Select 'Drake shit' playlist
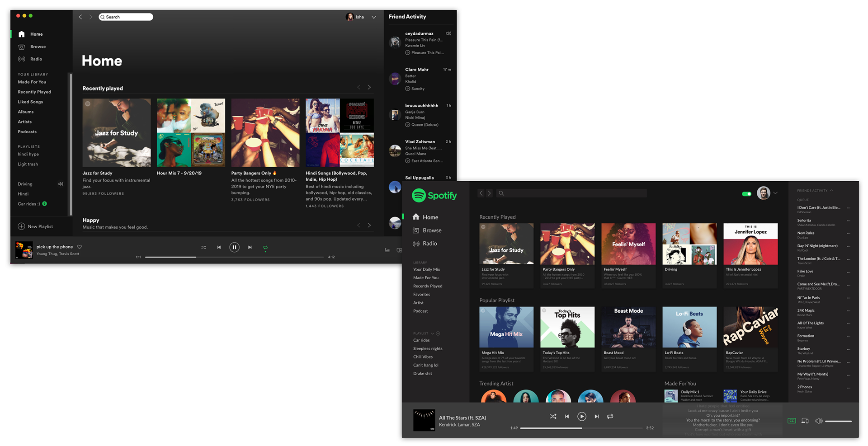 tap(422, 373)
